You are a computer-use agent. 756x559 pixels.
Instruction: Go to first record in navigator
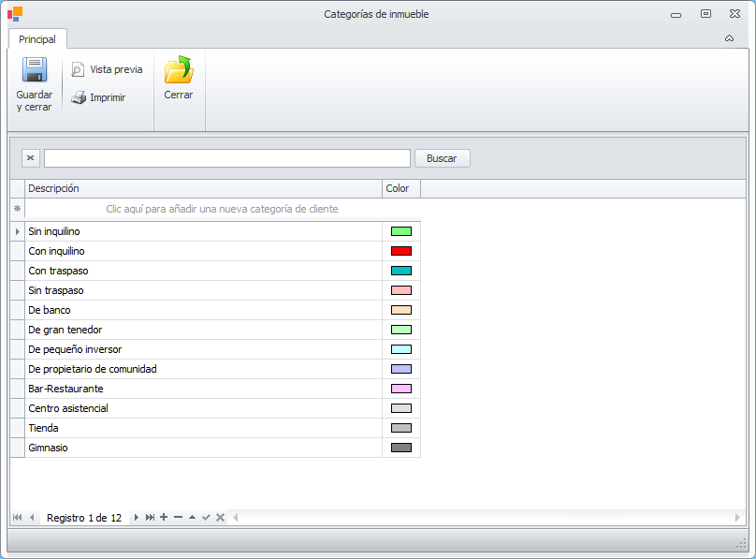(18, 518)
